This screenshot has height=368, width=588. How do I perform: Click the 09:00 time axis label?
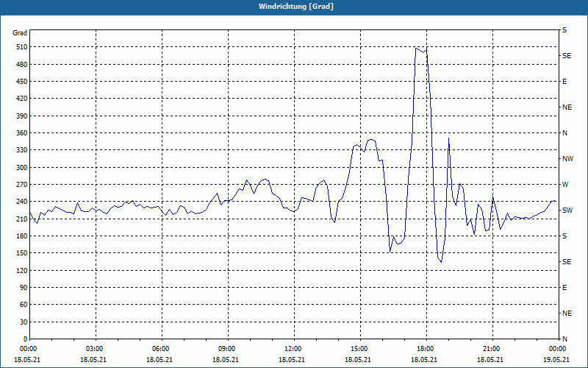[226, 349]
